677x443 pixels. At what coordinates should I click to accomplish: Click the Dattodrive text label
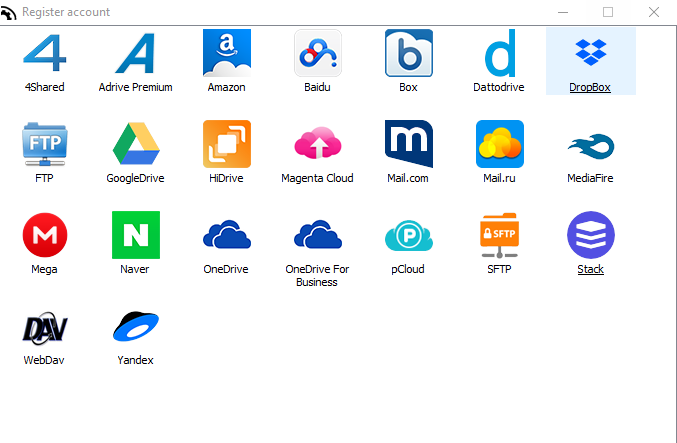pos(499,87)
